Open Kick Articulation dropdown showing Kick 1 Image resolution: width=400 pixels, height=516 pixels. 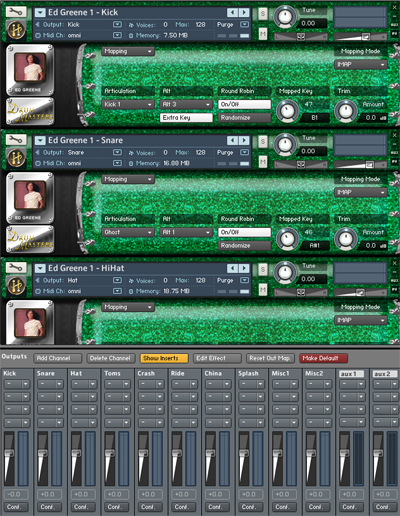128,104
